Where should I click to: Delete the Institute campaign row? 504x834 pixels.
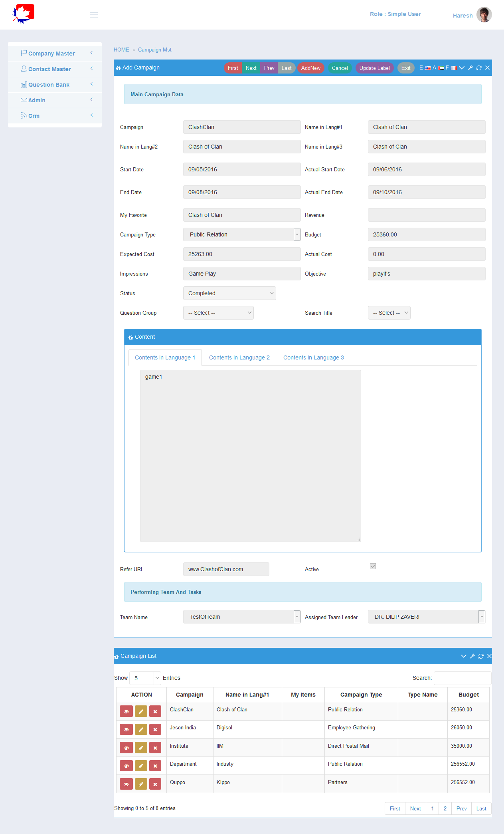coord(155,748)
